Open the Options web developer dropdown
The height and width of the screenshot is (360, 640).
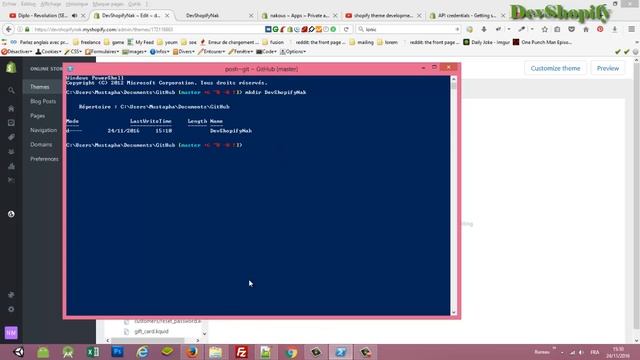coord(293,52)
